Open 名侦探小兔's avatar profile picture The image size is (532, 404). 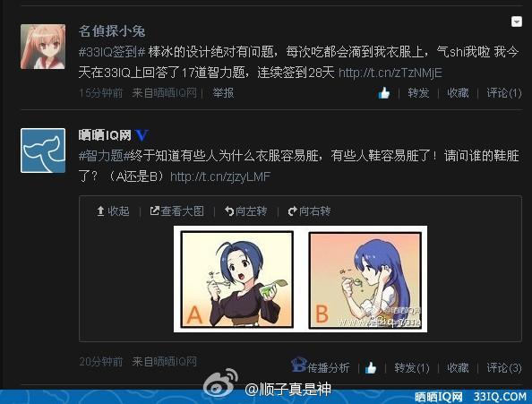pyautogui.click(x=43, y=47)
